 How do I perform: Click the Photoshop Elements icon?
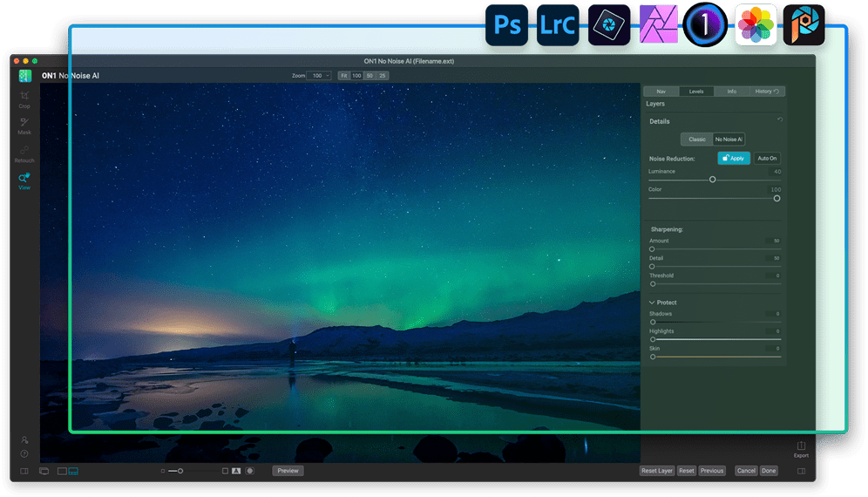609,25
